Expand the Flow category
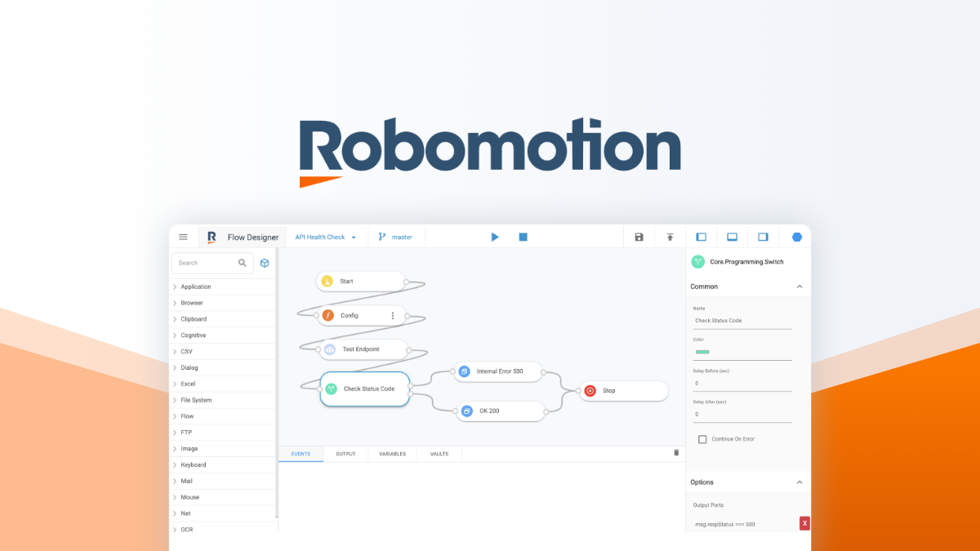The height and width of the screenshot is (551, 980). pyautogui.click(x=223, y=416)
